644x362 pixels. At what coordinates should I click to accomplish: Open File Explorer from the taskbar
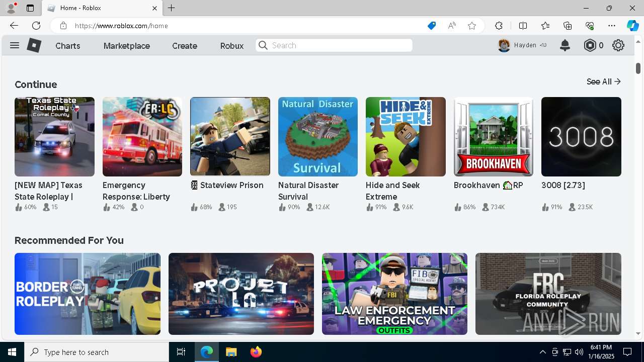[x=231, y=352]
